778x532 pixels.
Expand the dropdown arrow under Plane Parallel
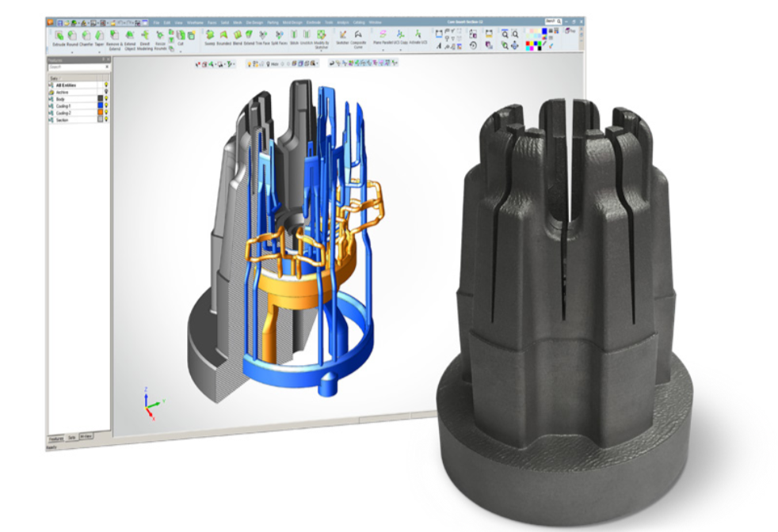click(x=382, y=49)
